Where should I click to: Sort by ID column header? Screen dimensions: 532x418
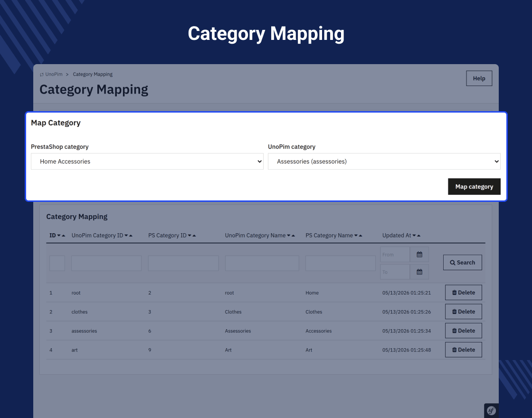pos(57,236)
